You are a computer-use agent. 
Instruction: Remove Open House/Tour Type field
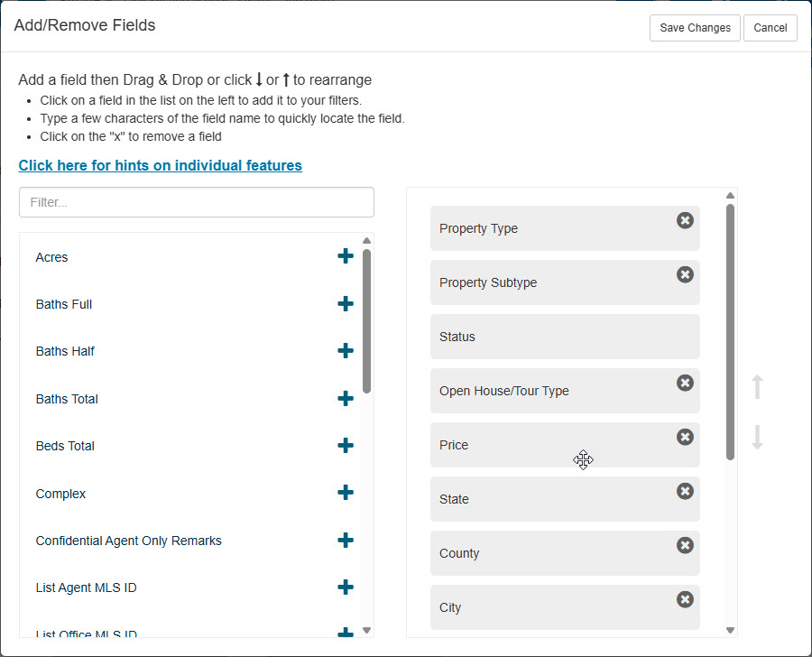[x=685, y=383]
